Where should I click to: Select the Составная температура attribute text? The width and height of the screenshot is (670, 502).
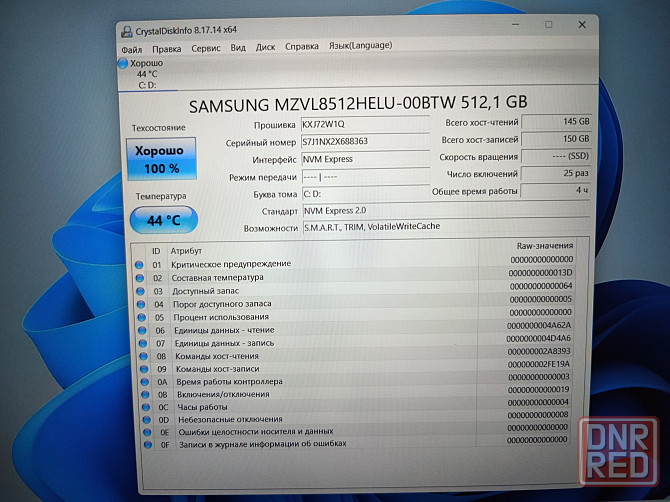(217, 278)
